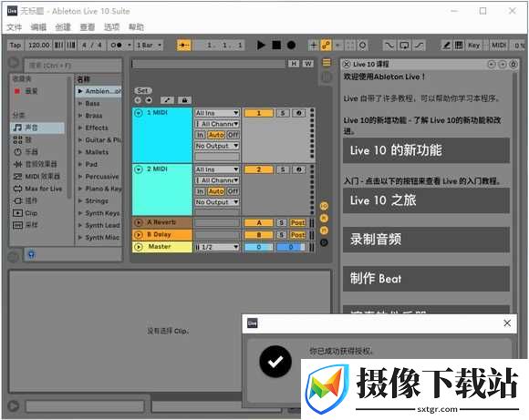The image size is (529, 420).
Task: Toggle the yellow automation arm button
Action: click(326, 45)
